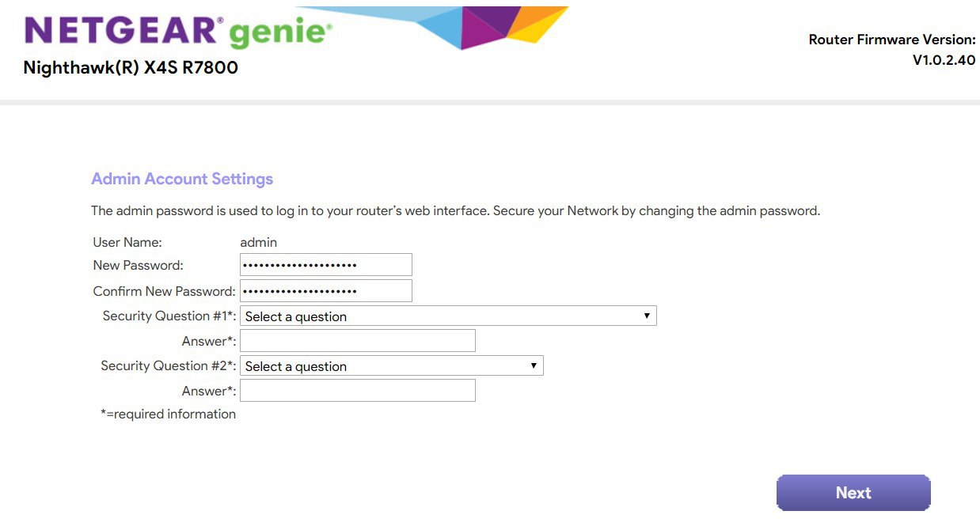
Task: Click the firmware version number V1.0.2.40
Action: click(944, 60)
